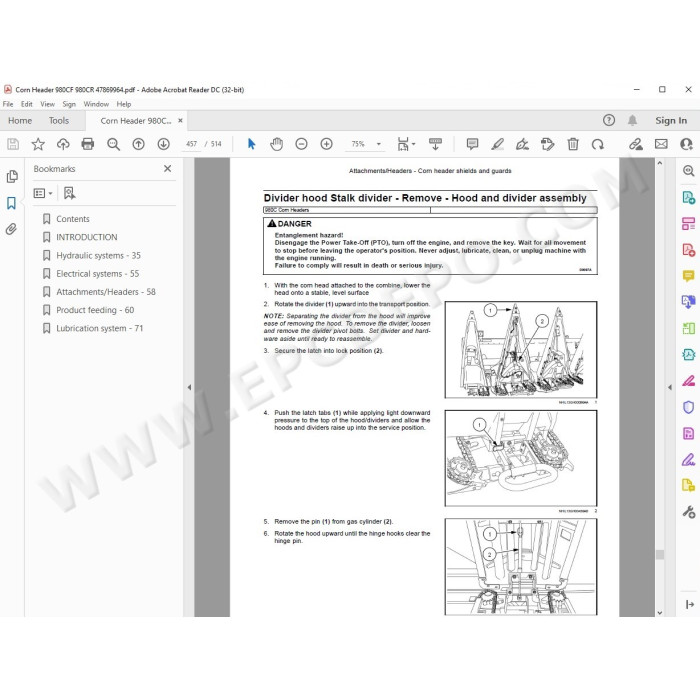
Task: Click the stamp tool icon
Action: (547, 144)
